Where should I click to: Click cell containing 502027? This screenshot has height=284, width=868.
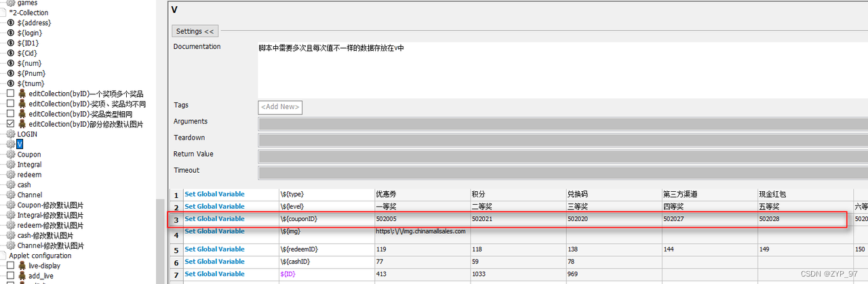(709, 220)
